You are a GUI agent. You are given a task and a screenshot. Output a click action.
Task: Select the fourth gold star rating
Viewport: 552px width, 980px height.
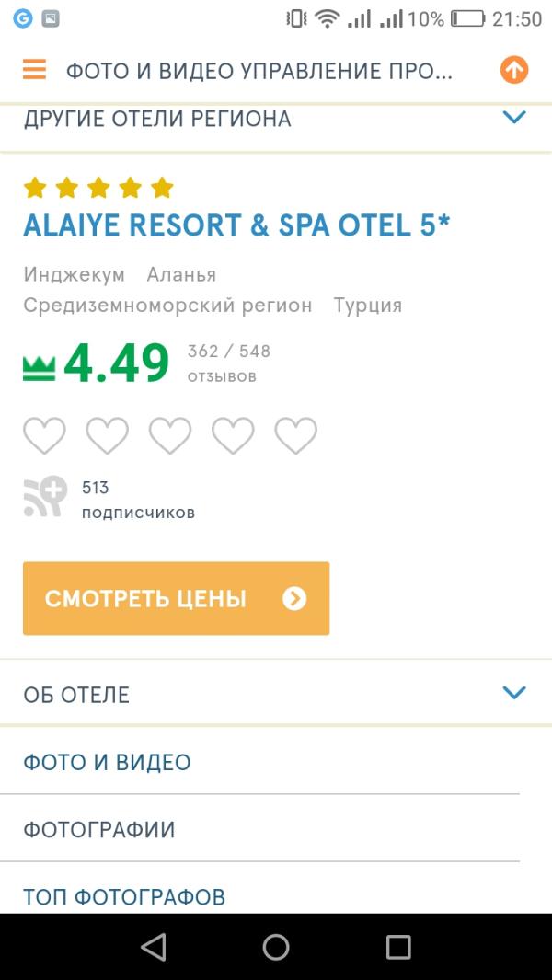click(x=130, y=188)
